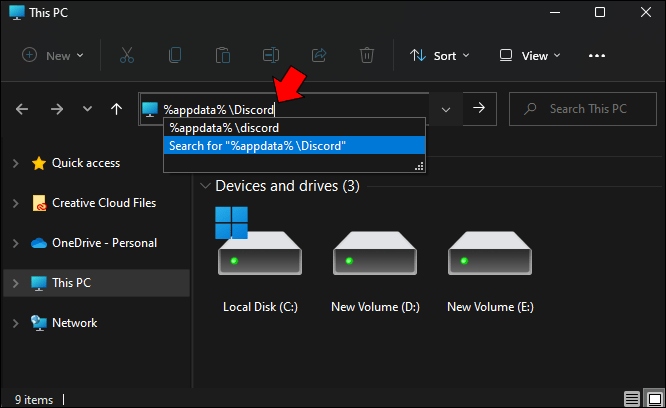
Task: Select the Local Disk (C:) drive
Action: (x=260, y=260)
